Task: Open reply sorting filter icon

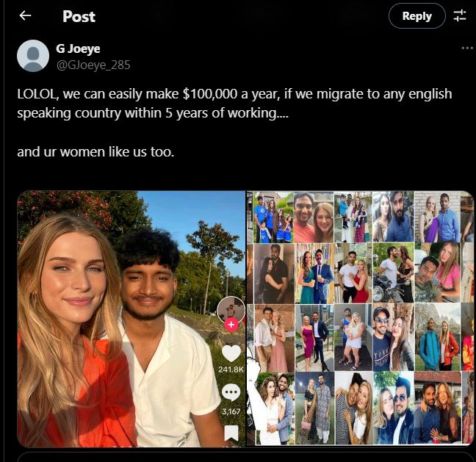Action: click(460, 15)
